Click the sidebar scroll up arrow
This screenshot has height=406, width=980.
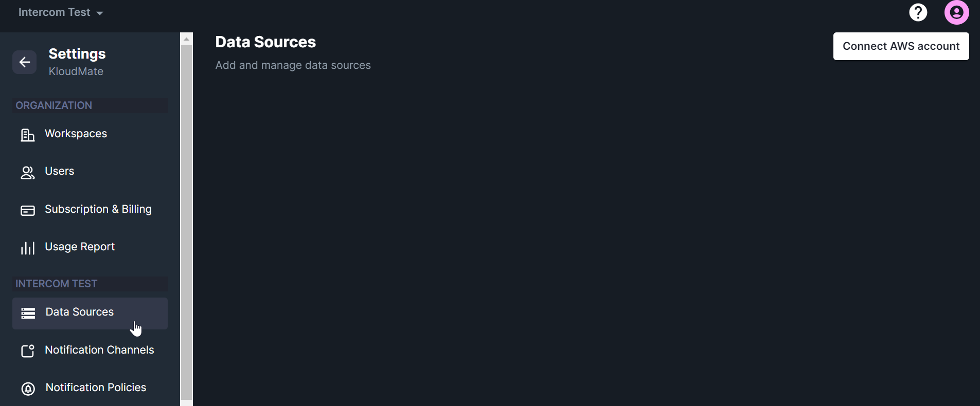point(187,39)
